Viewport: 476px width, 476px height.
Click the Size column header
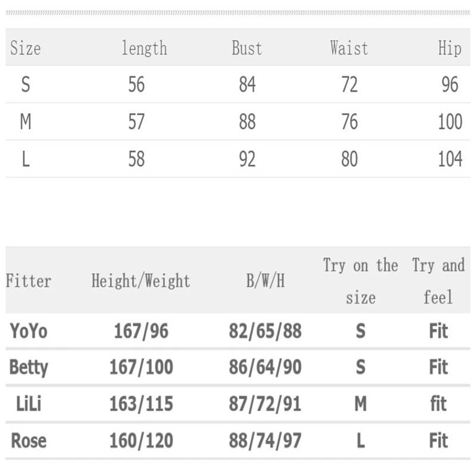tap(25, 48)
